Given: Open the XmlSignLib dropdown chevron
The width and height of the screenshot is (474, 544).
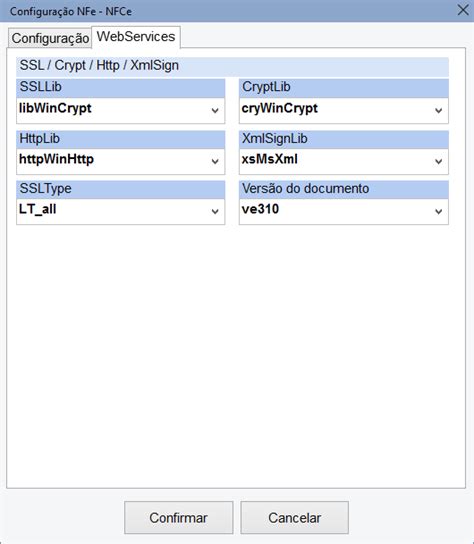Looking at the screenshot, I should (x=438, y=162).
